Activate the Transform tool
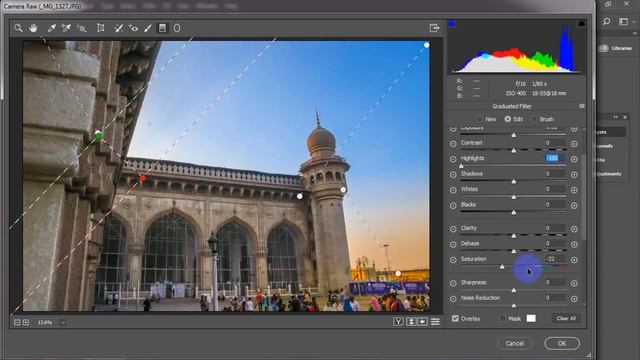The width and height of the screenshot is (640, 360). point(100,28)
